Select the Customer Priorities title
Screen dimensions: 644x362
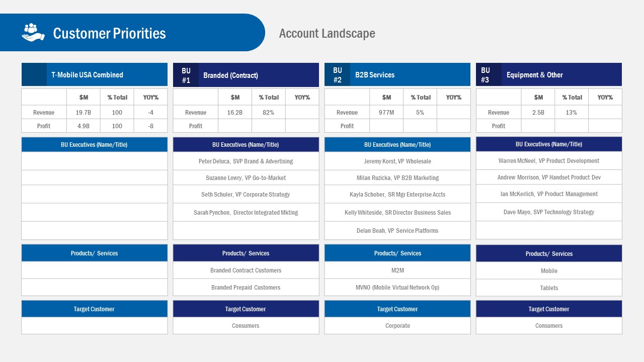point(109,33)
